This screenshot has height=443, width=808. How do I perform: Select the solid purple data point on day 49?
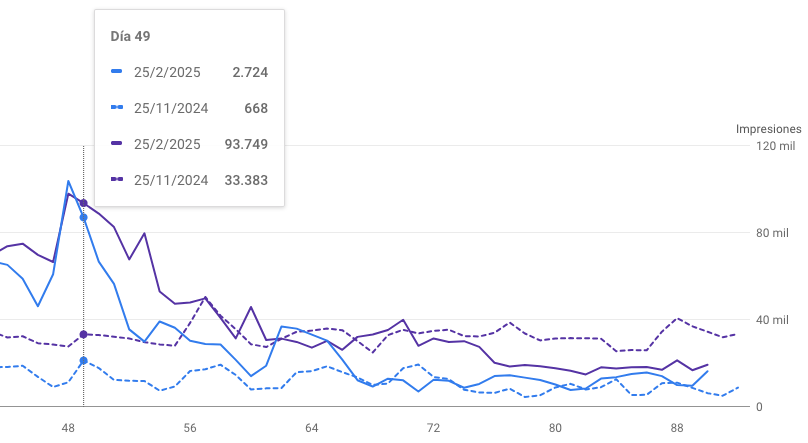[83, 203]
